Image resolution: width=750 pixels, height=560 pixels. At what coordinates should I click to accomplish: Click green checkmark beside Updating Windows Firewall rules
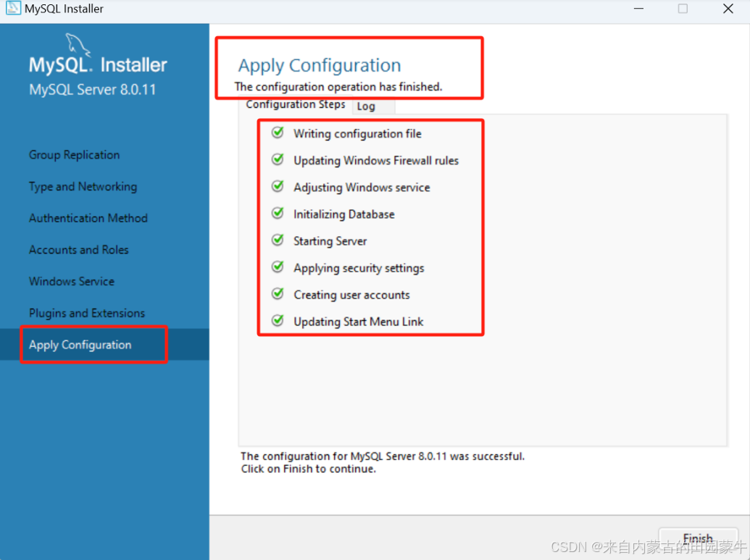pyautogui.click(x=278, y=159)
